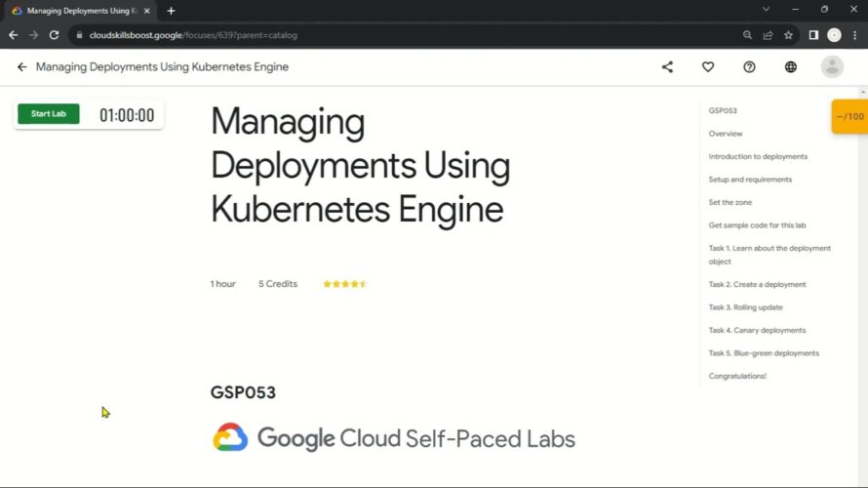Bookmark this page with the star icon
868x488 pixels.
coord(788,35)
